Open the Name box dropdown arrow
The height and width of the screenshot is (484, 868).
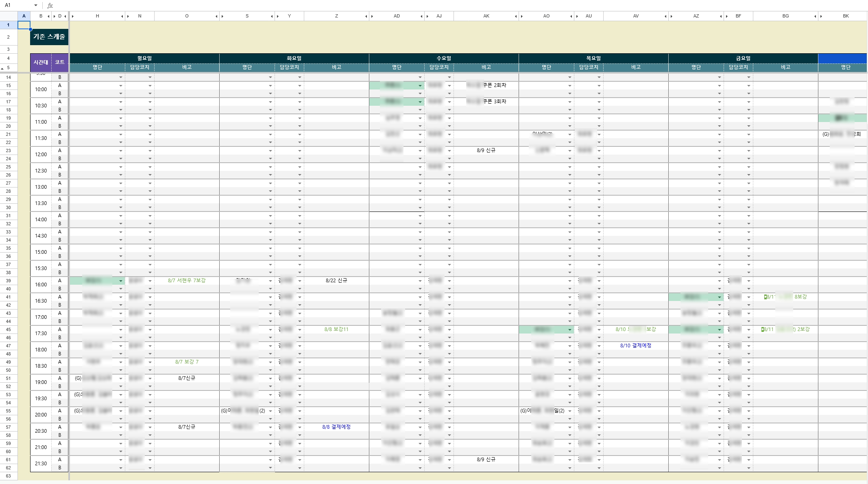click(36, 5)
